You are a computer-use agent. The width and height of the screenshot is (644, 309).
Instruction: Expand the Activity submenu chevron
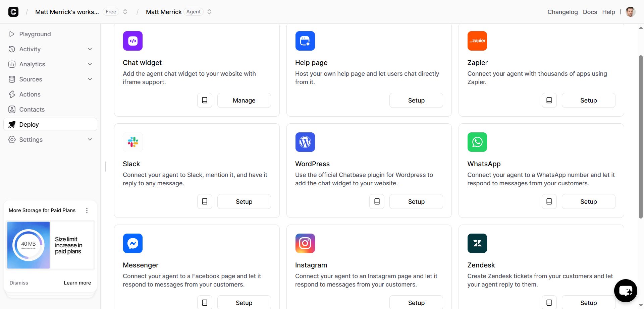90,49
